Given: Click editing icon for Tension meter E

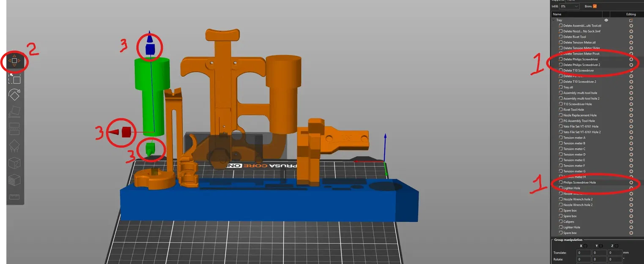Looking at the screenshot, I should point(631,160).
